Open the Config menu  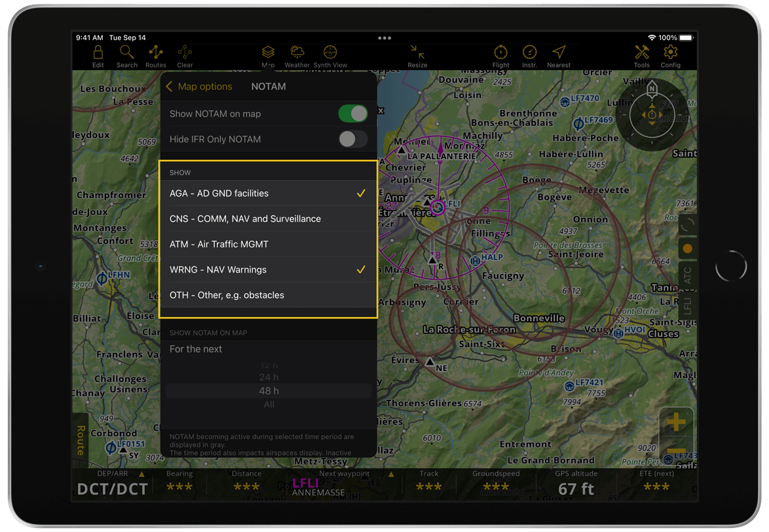tap(670, 56)
